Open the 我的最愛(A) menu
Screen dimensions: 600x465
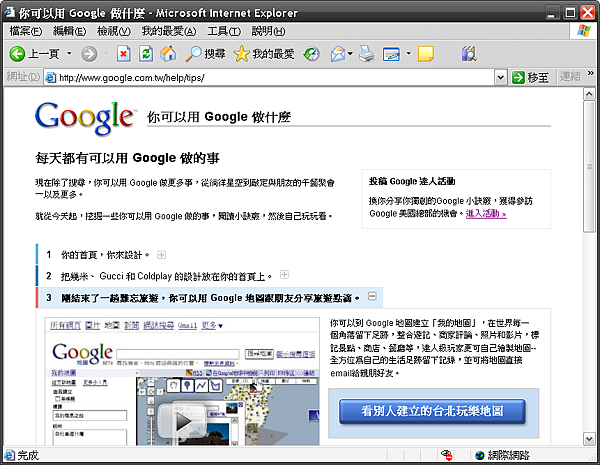point(169,31)
